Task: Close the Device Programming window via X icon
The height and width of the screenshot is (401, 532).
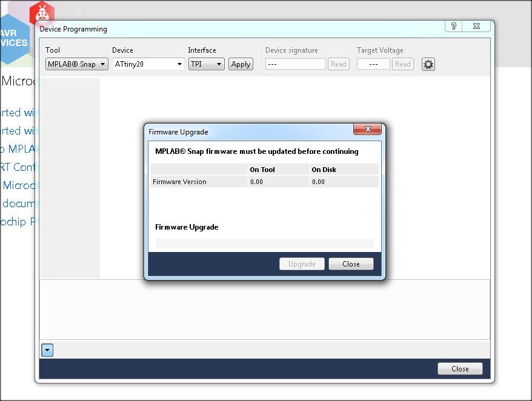Action: coord(476,26)
